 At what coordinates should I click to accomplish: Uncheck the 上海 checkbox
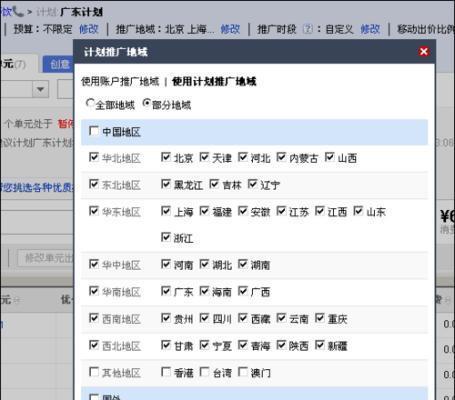pyautogui.click(x=166, y=211)
